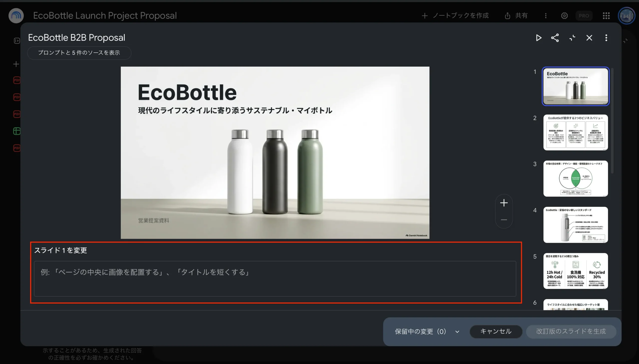Select slide 2 business value thumbnail

point(576,132)
